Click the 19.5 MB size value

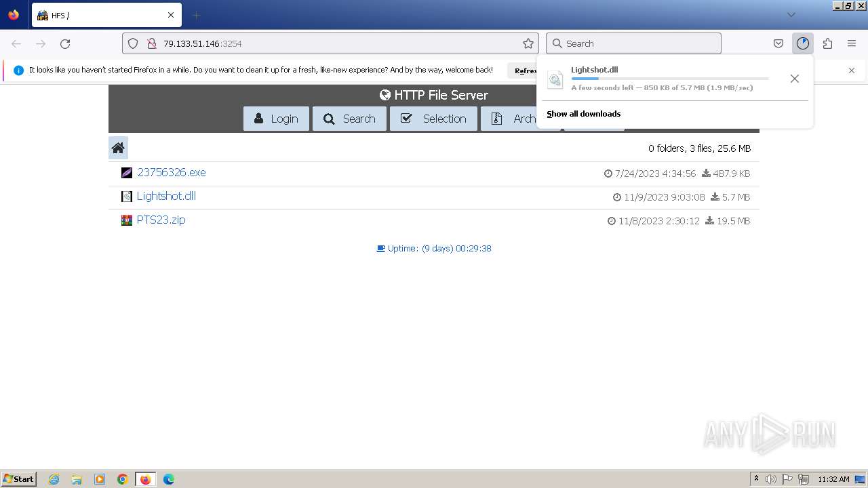tap(734, 221)
